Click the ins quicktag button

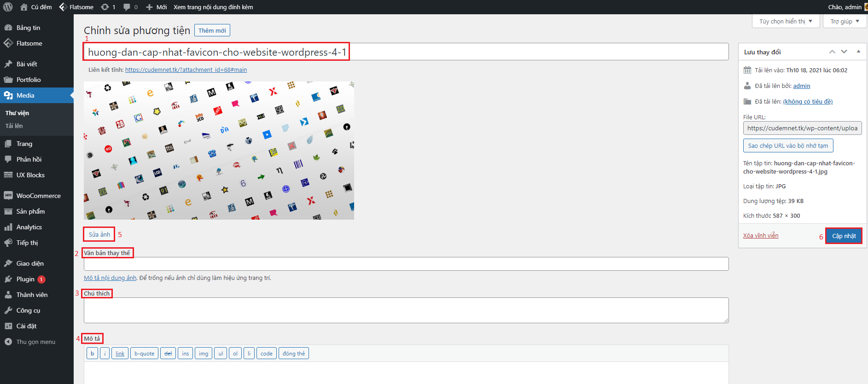pyautogui.click(x=186, y=354)
